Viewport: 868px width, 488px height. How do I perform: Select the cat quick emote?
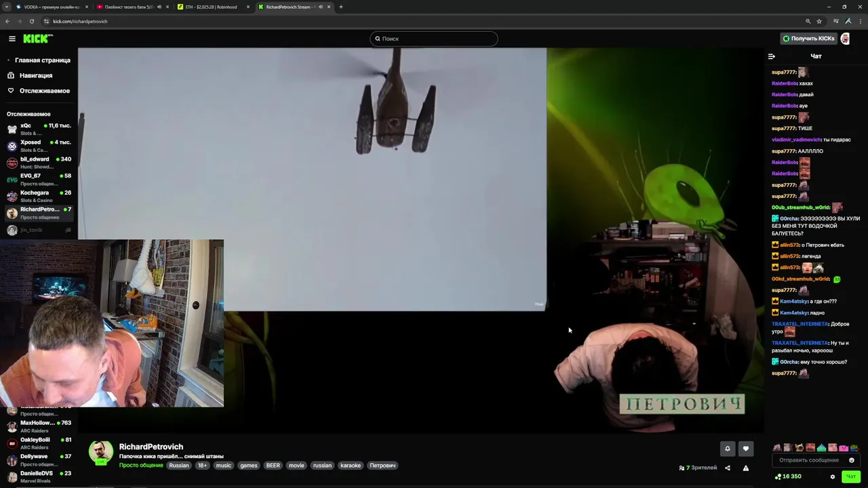pos(799,448)
